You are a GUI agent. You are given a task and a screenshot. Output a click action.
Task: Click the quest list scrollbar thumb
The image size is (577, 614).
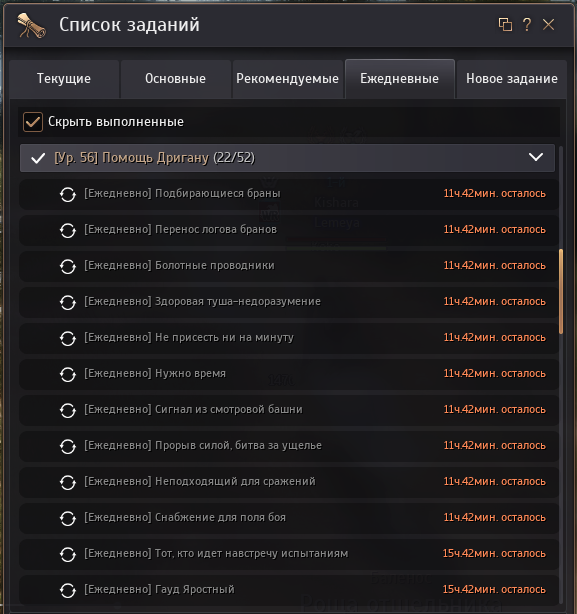coord(561,291)
